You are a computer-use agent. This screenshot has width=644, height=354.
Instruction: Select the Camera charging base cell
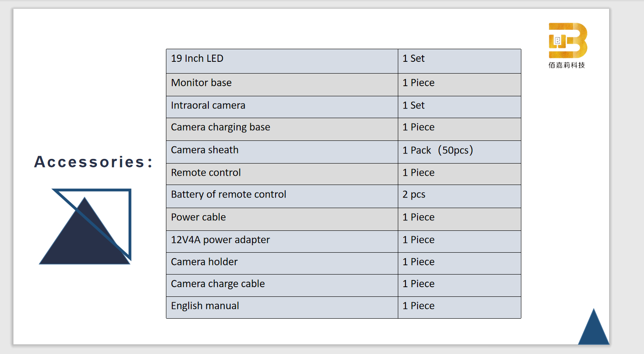[282, 129]
